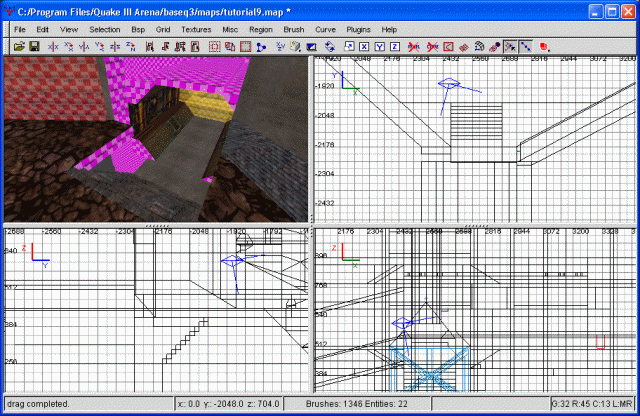Flip selection along the Y axis
This screenshot has height=416, width=640.
point(84,47)
